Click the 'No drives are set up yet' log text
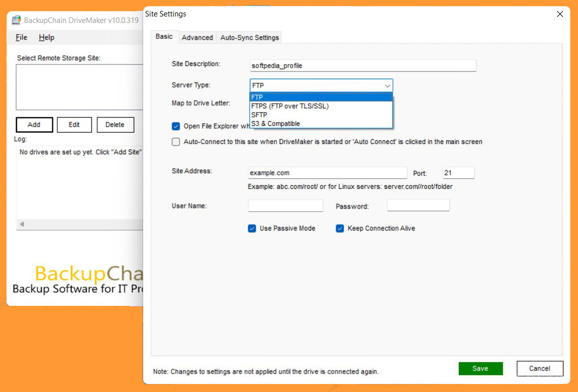 coord(81,152)
